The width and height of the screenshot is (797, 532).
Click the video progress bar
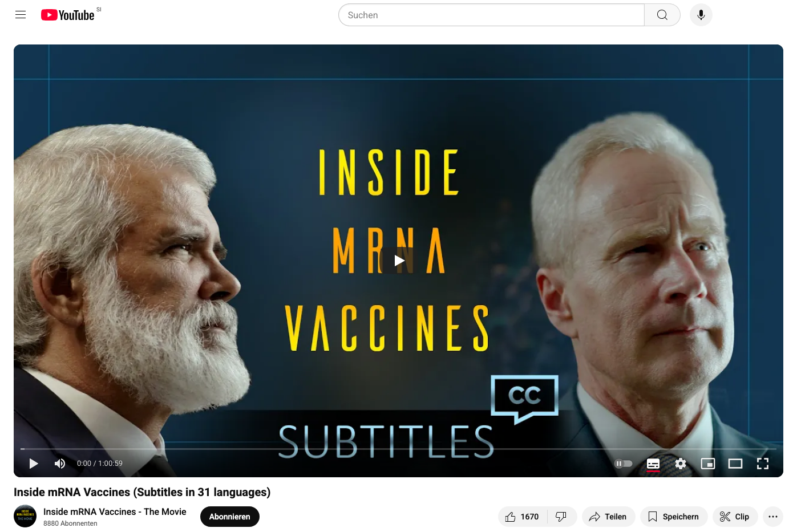(398, 449)
